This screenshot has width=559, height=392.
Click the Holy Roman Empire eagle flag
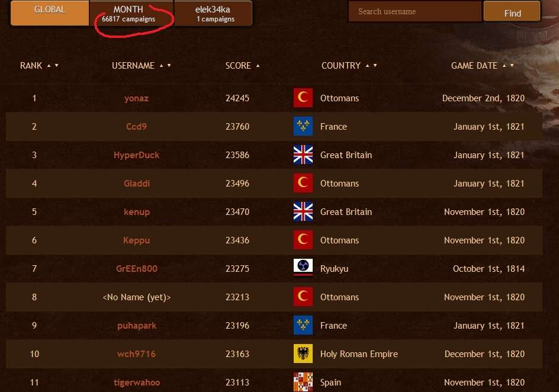pos(303,354)
